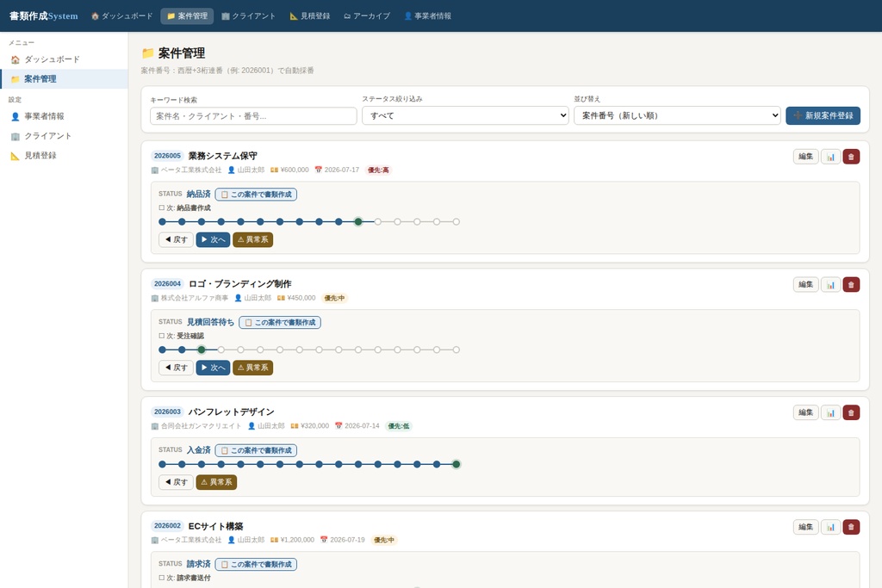Viewport: 882px width, 588px height.
Task: Click the ¥1,200,000 amount
Action: (x=293, y=540)
